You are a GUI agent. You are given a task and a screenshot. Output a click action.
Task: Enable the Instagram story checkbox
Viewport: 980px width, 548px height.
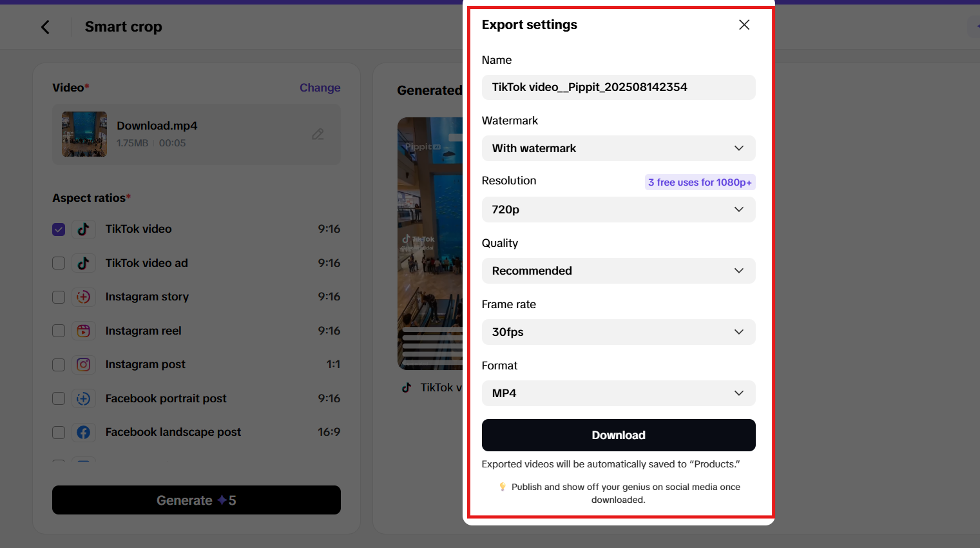(x=58, y=297)
